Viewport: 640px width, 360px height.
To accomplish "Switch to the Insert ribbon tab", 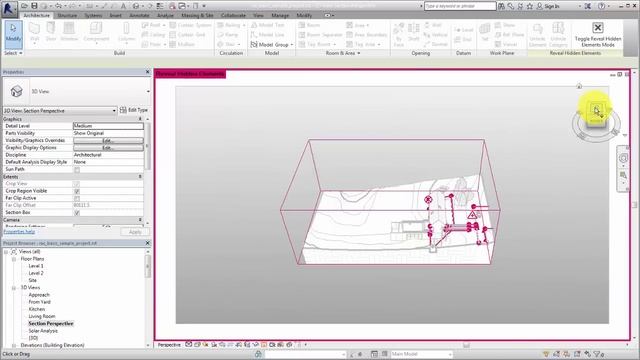I will point(116,15).
